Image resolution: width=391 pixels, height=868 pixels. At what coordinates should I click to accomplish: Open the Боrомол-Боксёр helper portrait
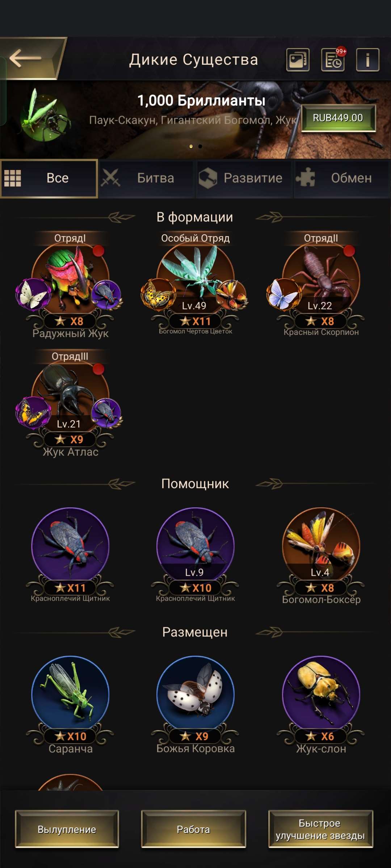(x=321, y=555)
